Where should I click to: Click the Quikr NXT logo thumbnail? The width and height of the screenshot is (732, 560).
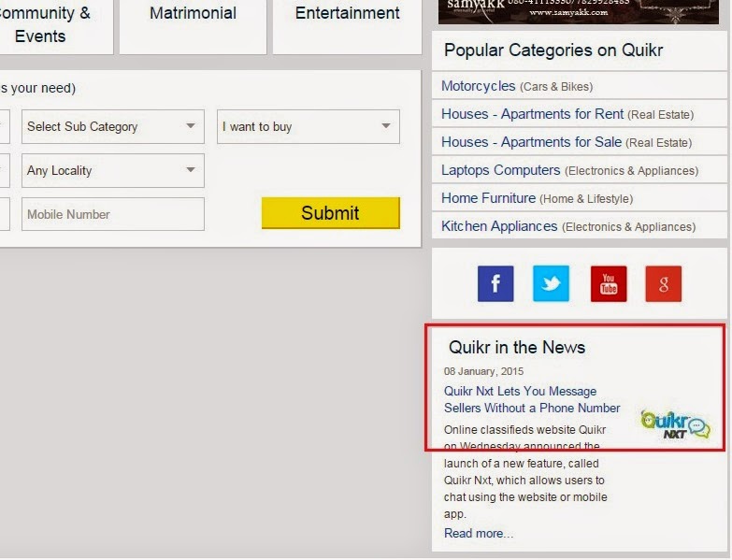click(x=676, y=424)
